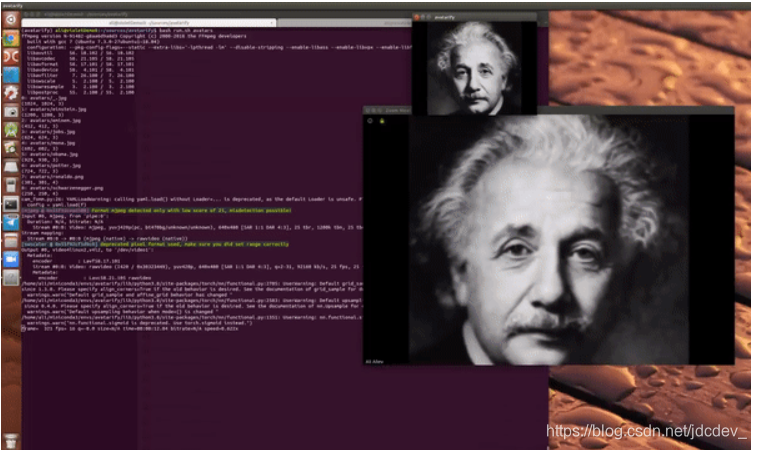Screen dimensions: 757x450
Task: Open the System Settings wrench icon
Action: [11, 93]
